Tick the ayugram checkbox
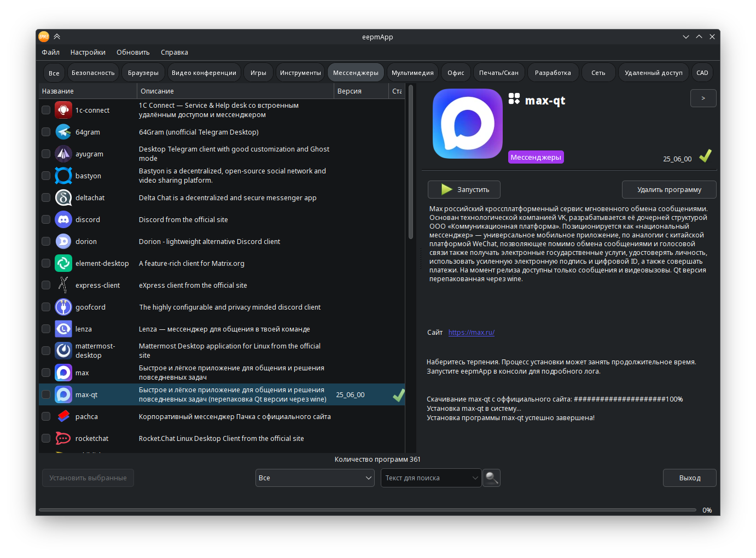Image resolution: width=756 pixels, height=558 pixels. (x=46, y=154)
